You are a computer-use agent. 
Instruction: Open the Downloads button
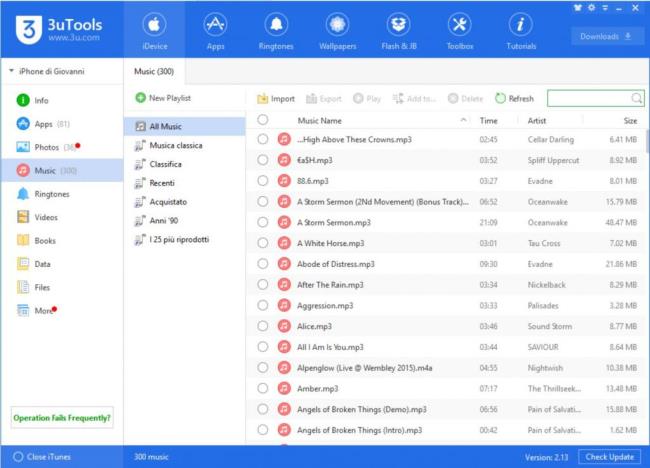(606, 36)
